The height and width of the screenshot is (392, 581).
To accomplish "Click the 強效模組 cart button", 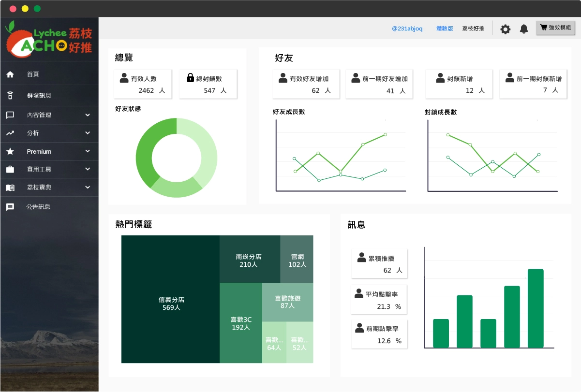I will tap(555, 28).
